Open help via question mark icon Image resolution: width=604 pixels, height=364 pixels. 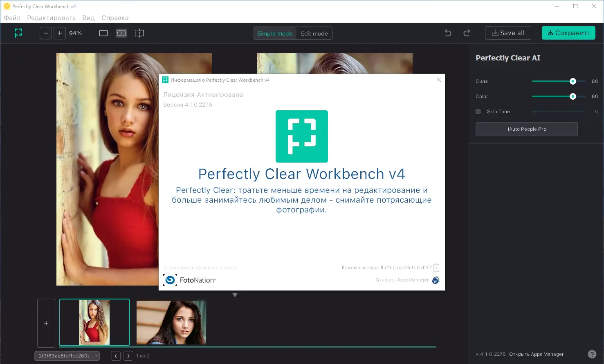(x=593, y=354)
